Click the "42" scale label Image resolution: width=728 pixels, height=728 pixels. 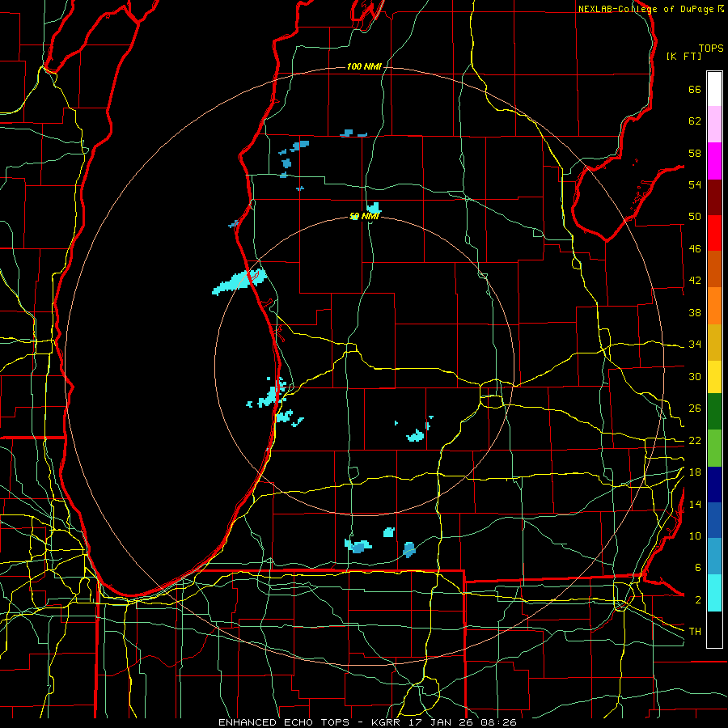[695, 281]
